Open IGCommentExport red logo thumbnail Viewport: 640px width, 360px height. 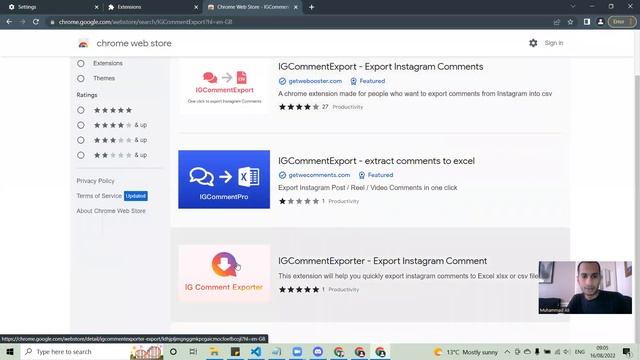point(224,85)
